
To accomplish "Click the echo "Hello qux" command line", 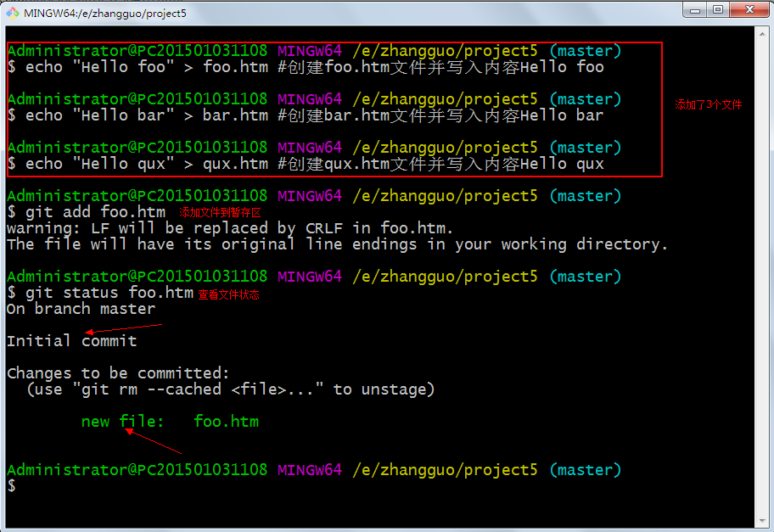I will coord(314,164).
